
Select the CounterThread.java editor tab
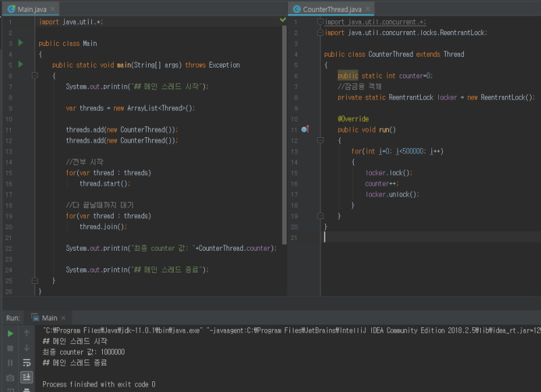(x=332, y=9)
